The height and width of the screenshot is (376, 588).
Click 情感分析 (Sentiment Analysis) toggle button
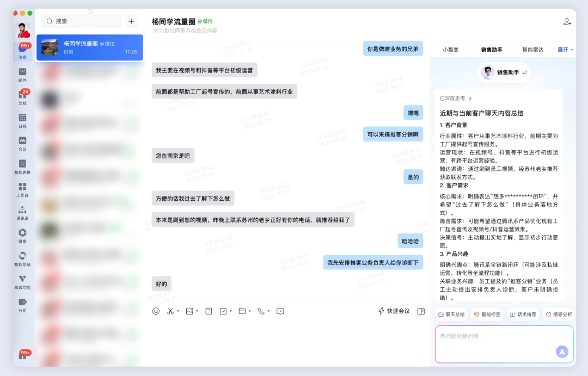pos(559,315)
